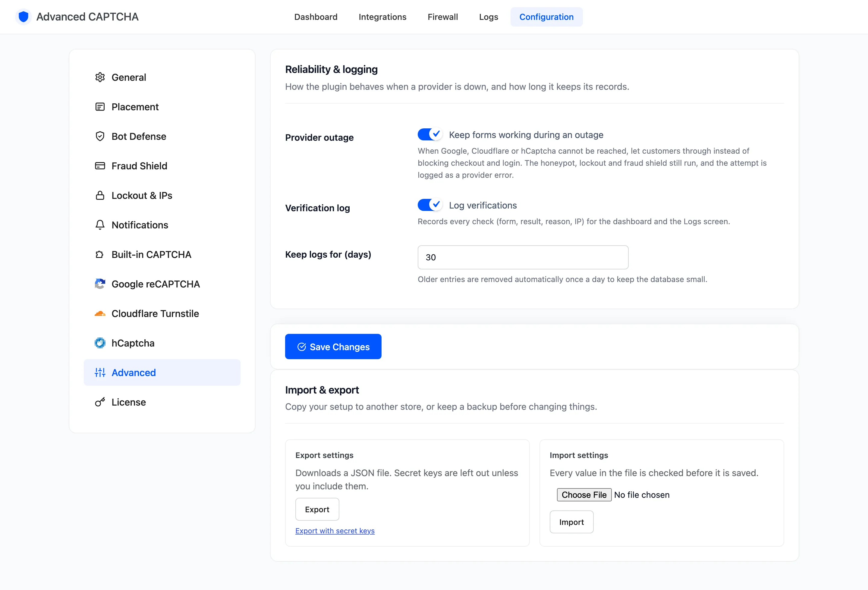Image resolution: width=868 pixels, height=590 pixels.
Task: Click the Placement form icon
Action: coord(100,107)
